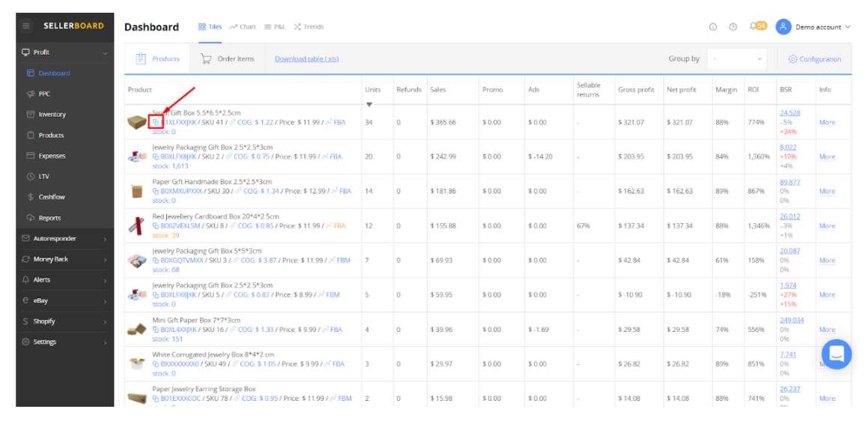The image size is (868, 427).
Task: Copy ASIN icon next to B0XL4XXJXK
Action: point(156,330)
